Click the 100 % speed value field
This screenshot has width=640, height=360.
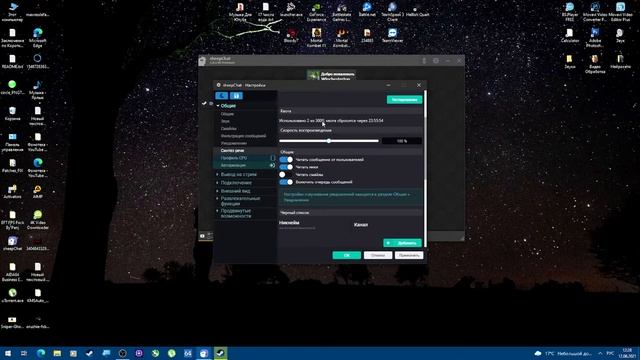click(402, 141)
